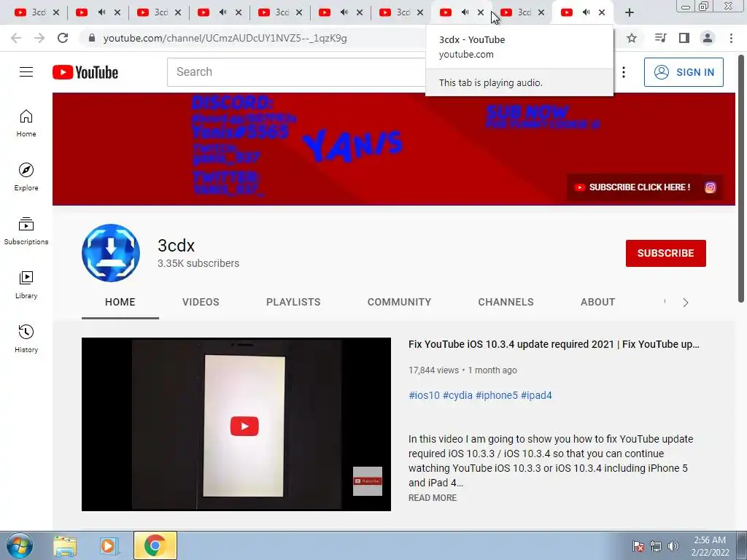The image size is (747, 560).
Task: Open Chrome media controls icon
Action: (x=660, y=38)
